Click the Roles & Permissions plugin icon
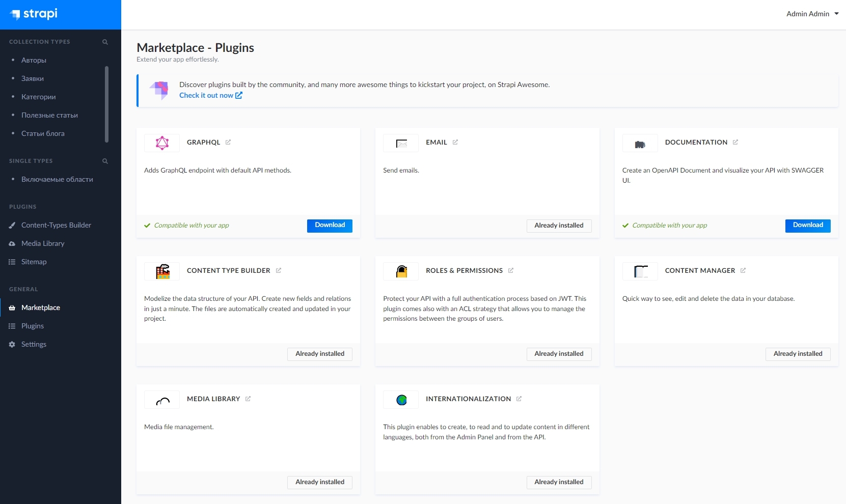This screenshot has height=504, width=846. click(401, 271)
